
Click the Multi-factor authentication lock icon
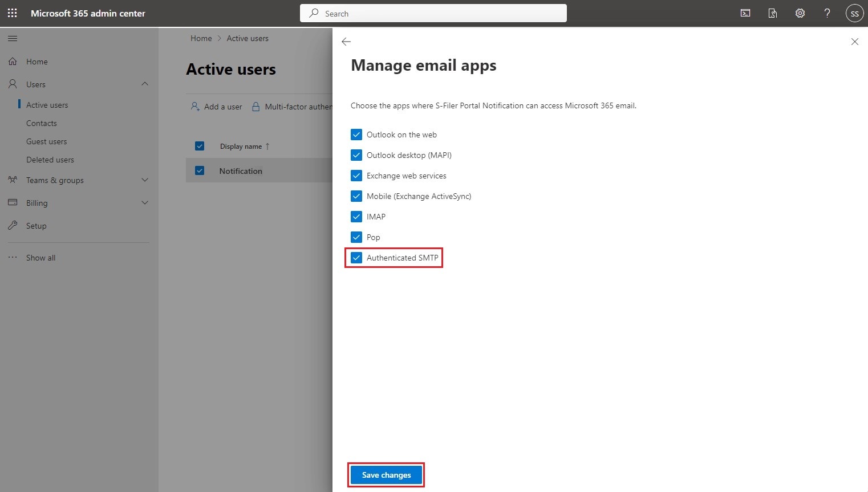point(256,106)
